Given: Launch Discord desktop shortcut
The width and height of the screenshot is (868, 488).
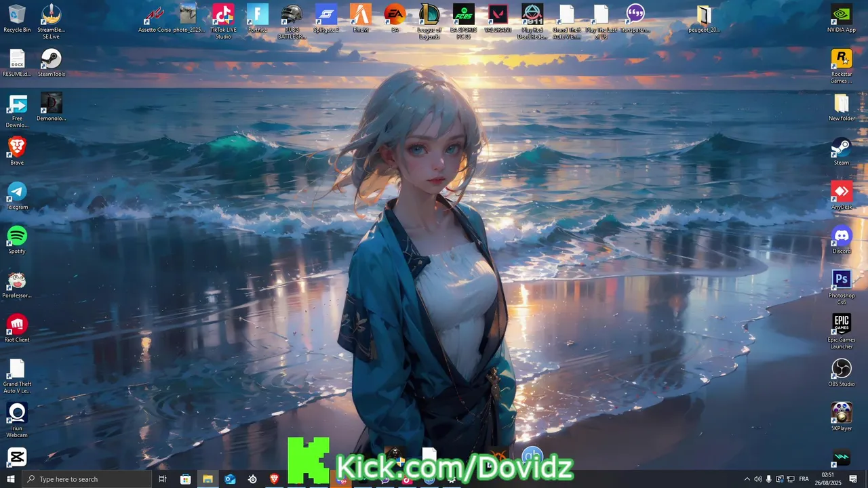Looking at the screenshot, I should pyautogui.click(x=842, y=240).
